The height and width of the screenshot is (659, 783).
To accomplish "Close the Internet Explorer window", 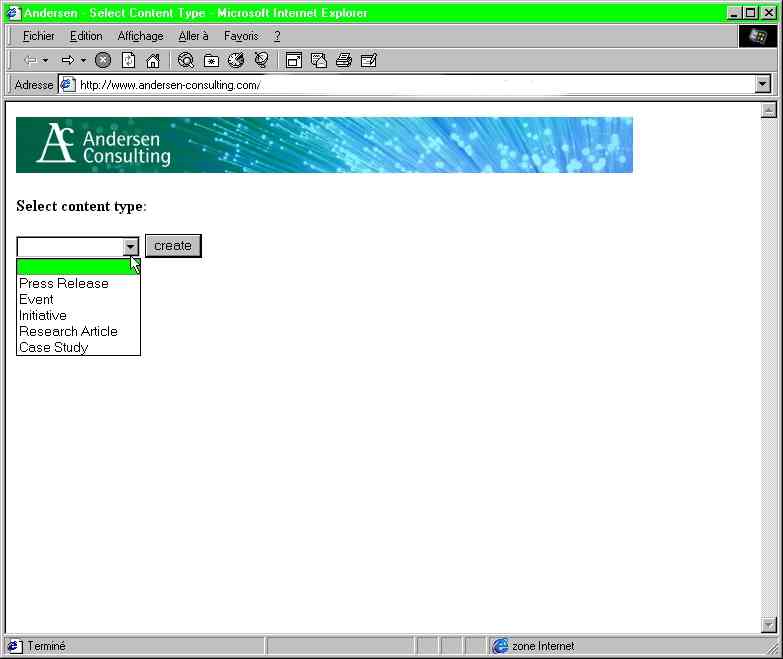I will (x=769, y=13).
